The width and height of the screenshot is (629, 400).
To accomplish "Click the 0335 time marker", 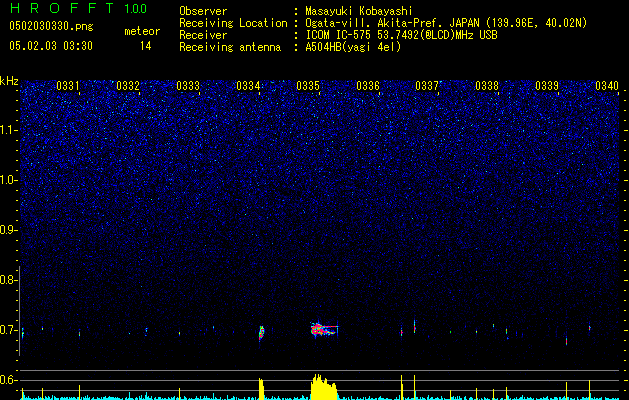I will (x=308, y=86).
